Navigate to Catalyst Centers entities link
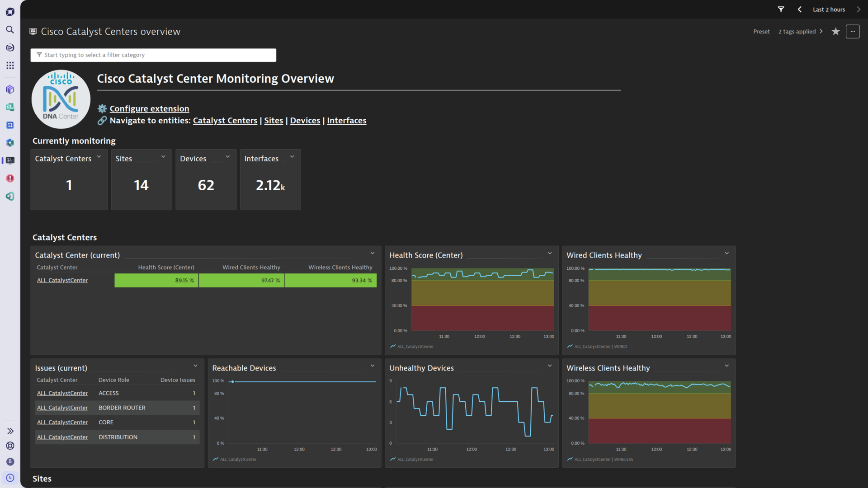 click(x=225, y=121)
